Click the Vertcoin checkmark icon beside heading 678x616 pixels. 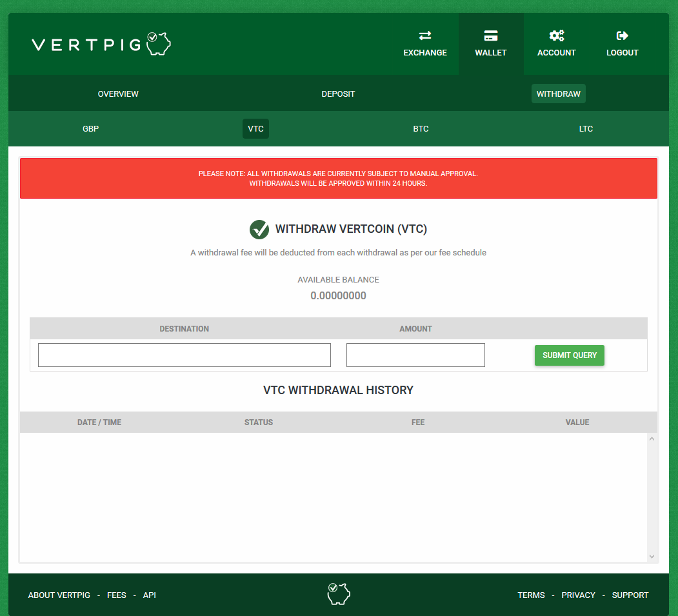pyautogui.click(x=259, y=229)
